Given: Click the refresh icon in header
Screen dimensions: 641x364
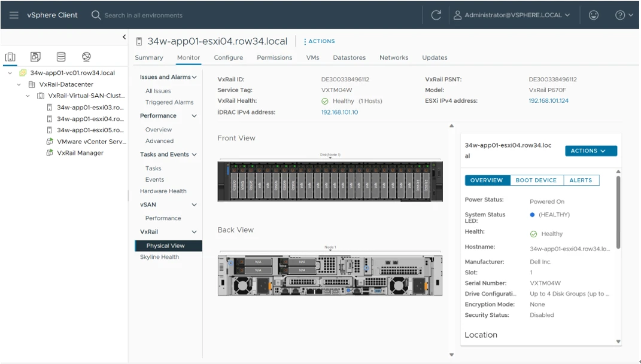Looking at the screenshot, I should click(436, 15).
